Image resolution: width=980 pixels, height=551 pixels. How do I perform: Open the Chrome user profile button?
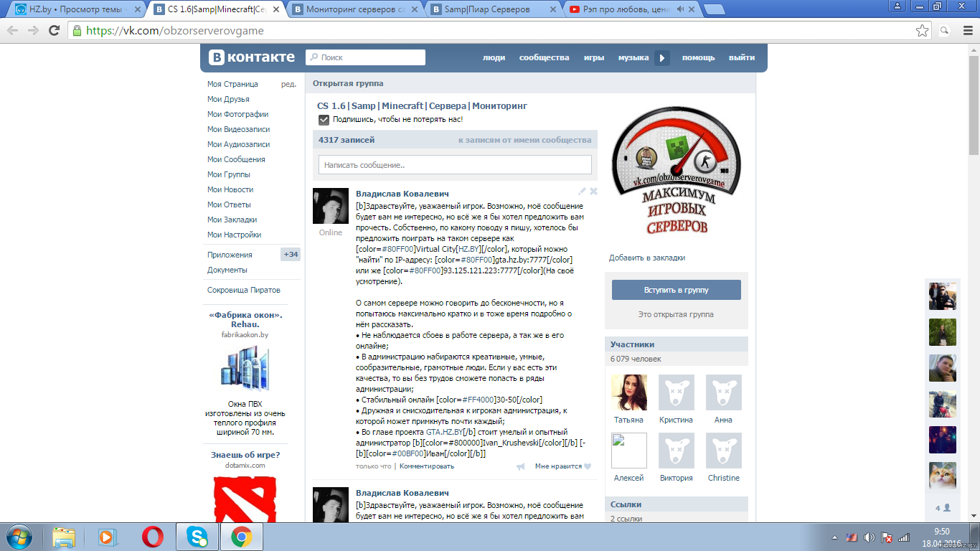[x=897, y=6]
